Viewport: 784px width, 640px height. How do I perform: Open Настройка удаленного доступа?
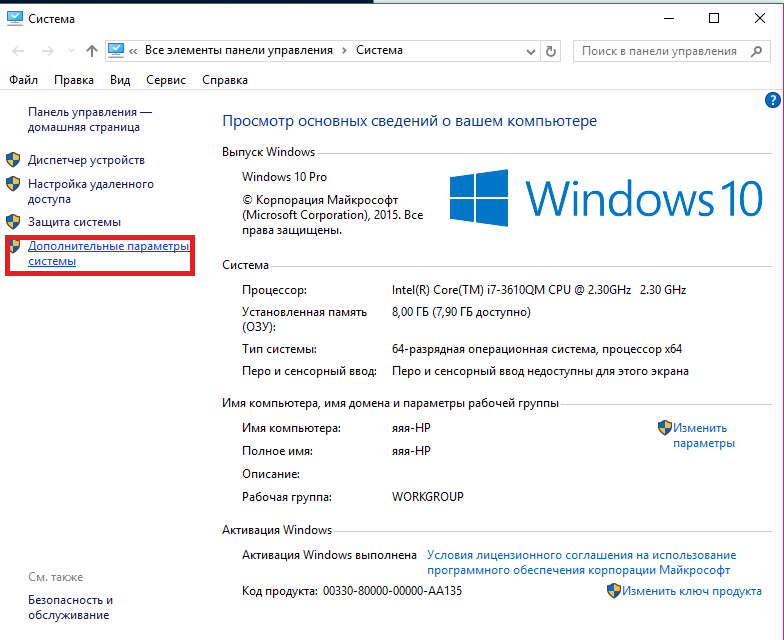click(x=91, y=192)
